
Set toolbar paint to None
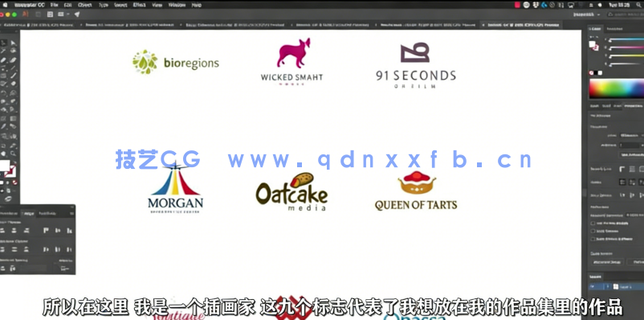(14, 183)
